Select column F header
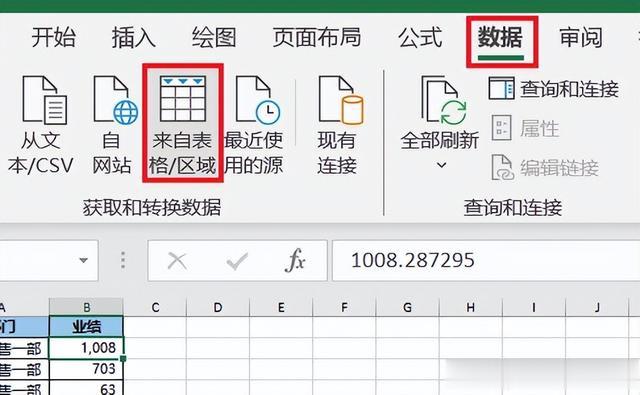This screenshot has width=640, height=395. click(x=344, y=307)
